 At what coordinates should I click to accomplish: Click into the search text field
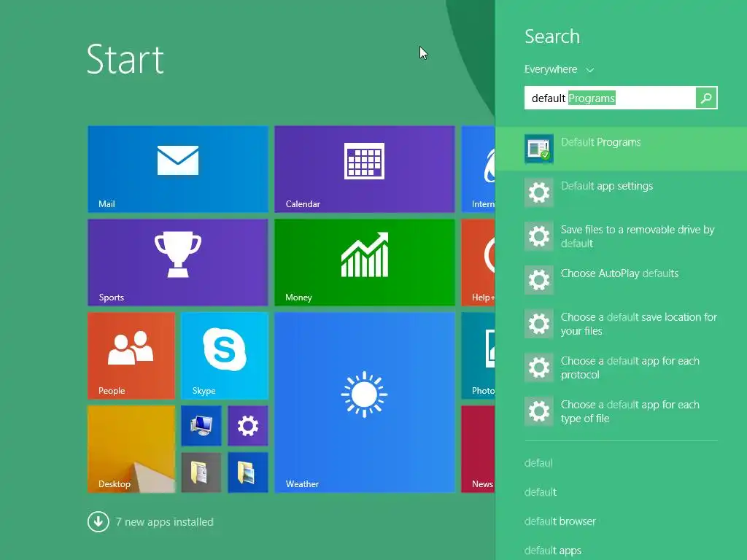click(x=610, y=98)
